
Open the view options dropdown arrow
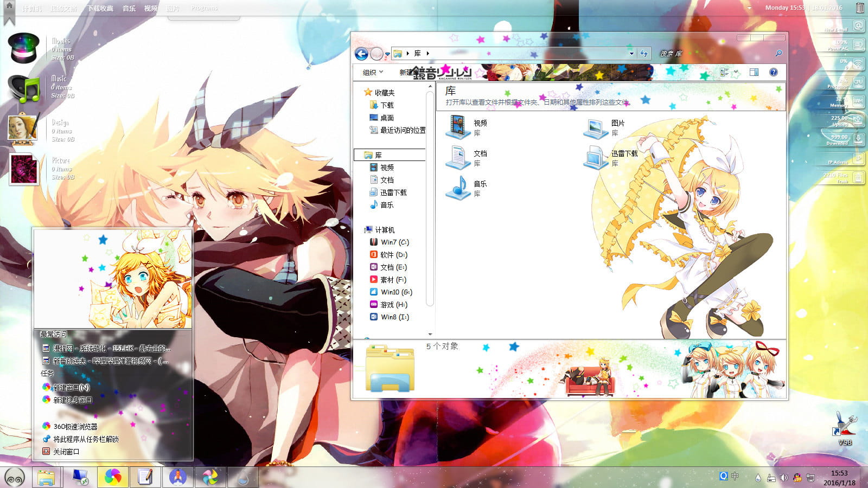coord(736,72)
